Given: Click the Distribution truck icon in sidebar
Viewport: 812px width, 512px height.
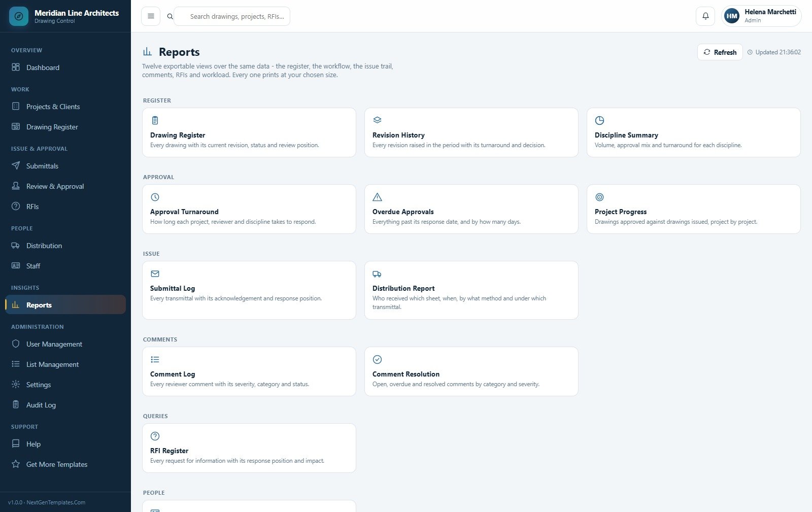Looking at the screenshot, I should 16,245.
